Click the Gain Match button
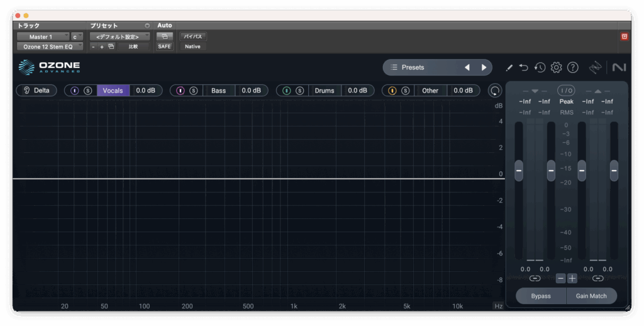 591,296
